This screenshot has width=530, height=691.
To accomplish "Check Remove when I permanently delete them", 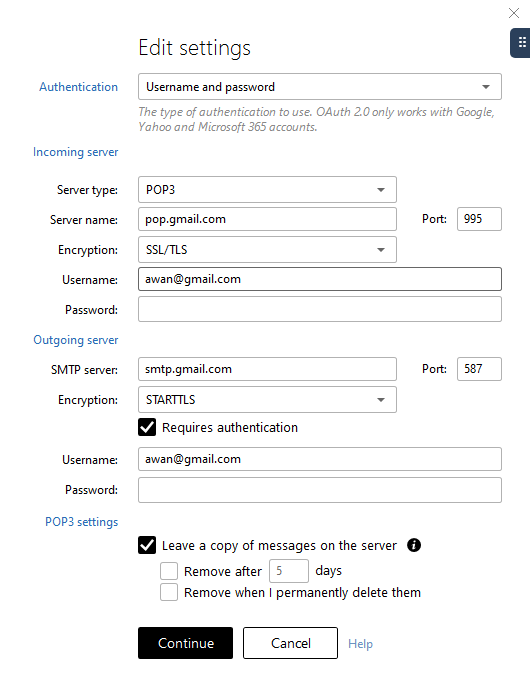I will click(169, 592).
